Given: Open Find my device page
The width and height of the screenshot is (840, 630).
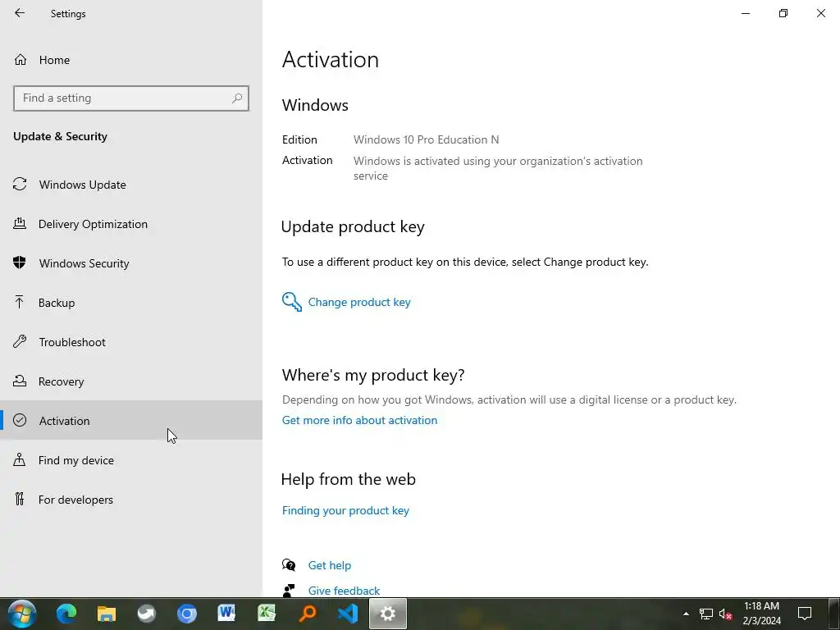Looking at the screenshot, I should [x=131, y=460].
